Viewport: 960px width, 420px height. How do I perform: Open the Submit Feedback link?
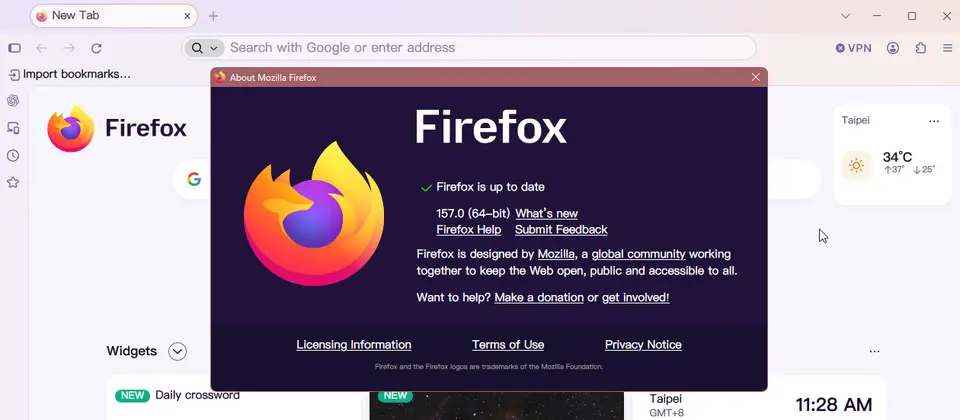pyautogui.click(x=561, y=230)
